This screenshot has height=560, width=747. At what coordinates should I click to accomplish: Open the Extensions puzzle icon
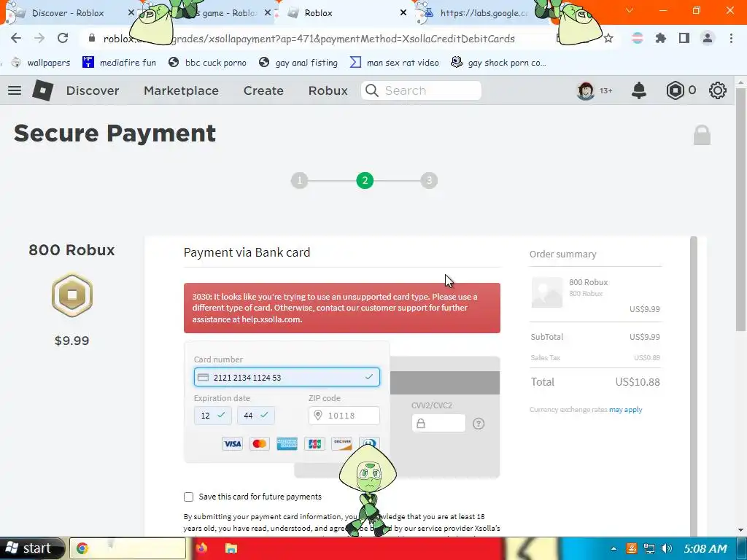click(x=661, y=38)
